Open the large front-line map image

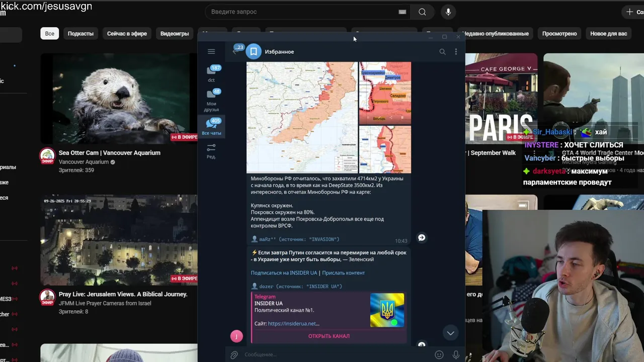coord(302,117)
